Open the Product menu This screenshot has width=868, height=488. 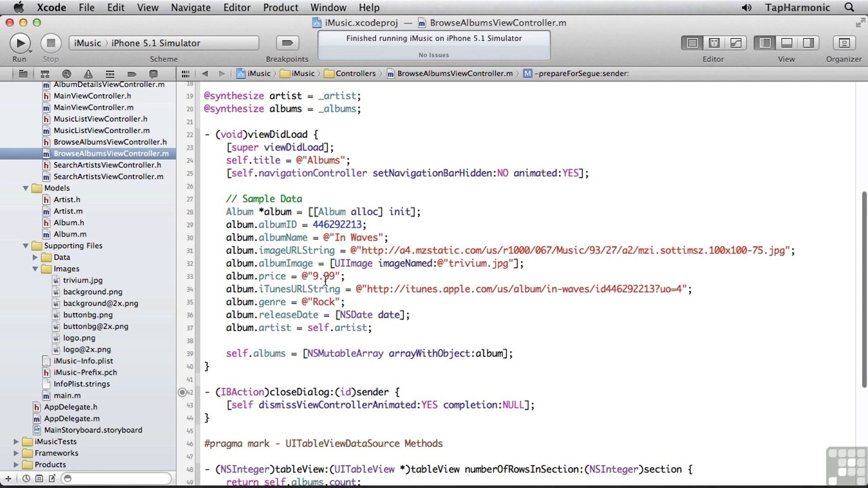click(x=281, y=8)
